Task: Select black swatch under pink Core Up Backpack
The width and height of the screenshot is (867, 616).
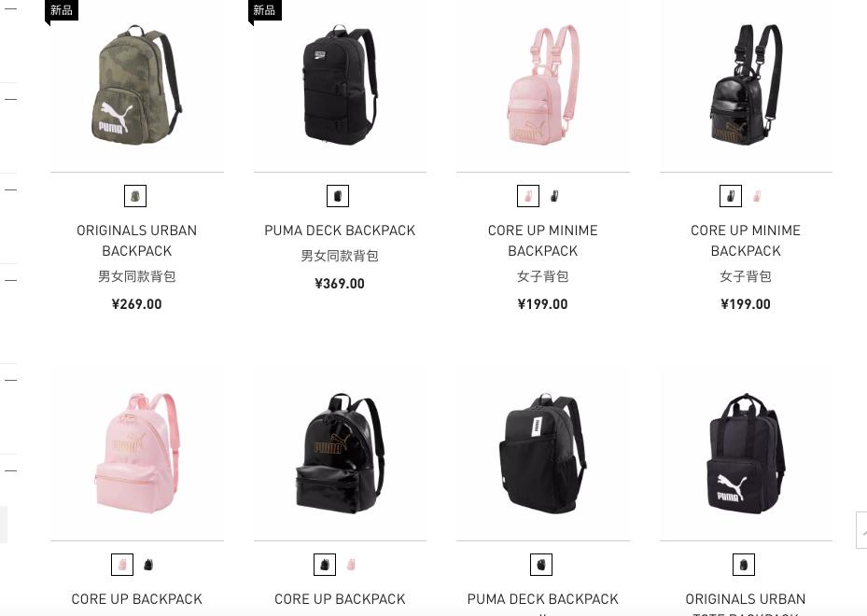Action: [148, 565]
